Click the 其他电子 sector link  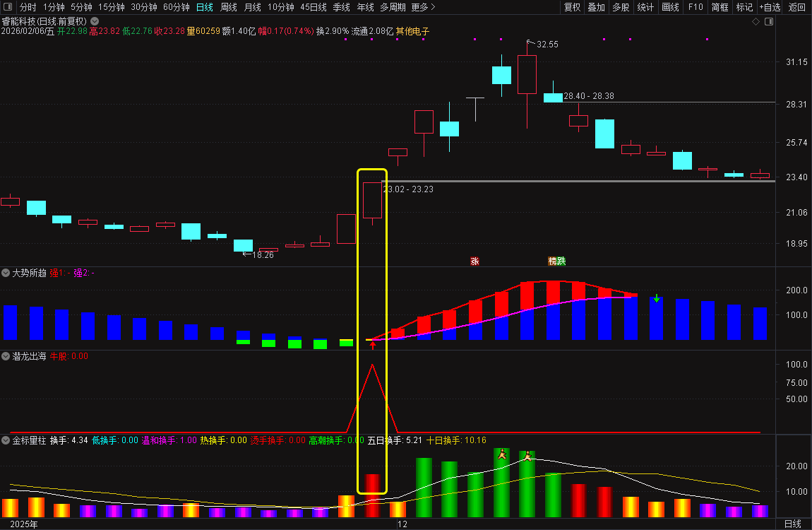point(413,31)
